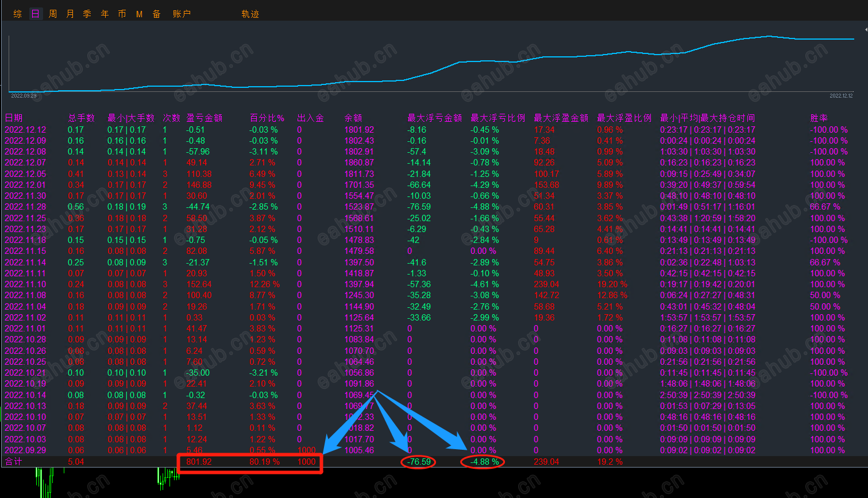Switch to the M tab
The height and width of the screenshot is (498, 868).
tap(139, 14)
